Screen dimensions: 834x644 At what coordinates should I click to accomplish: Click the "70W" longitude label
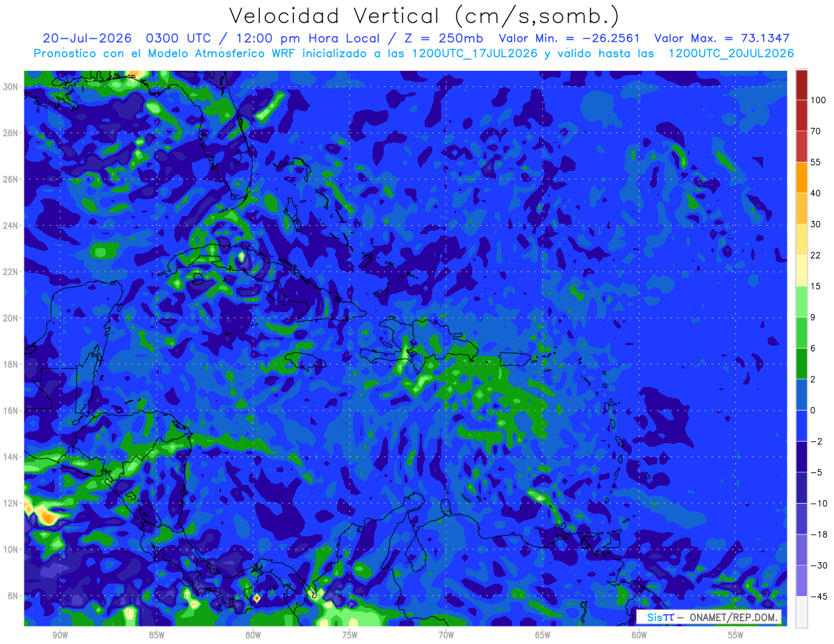click(x=446, y=635)
